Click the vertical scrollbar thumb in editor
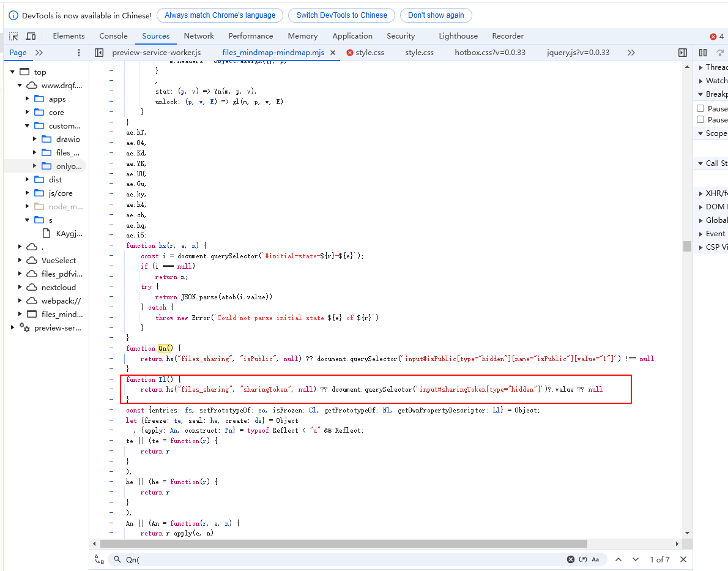This screenshot has width=728, height=571. tap(687, 246)
